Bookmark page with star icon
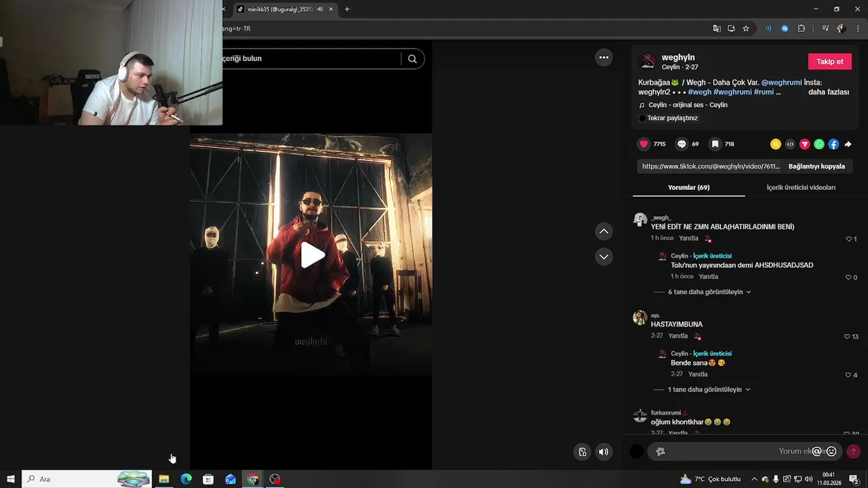 746,28
